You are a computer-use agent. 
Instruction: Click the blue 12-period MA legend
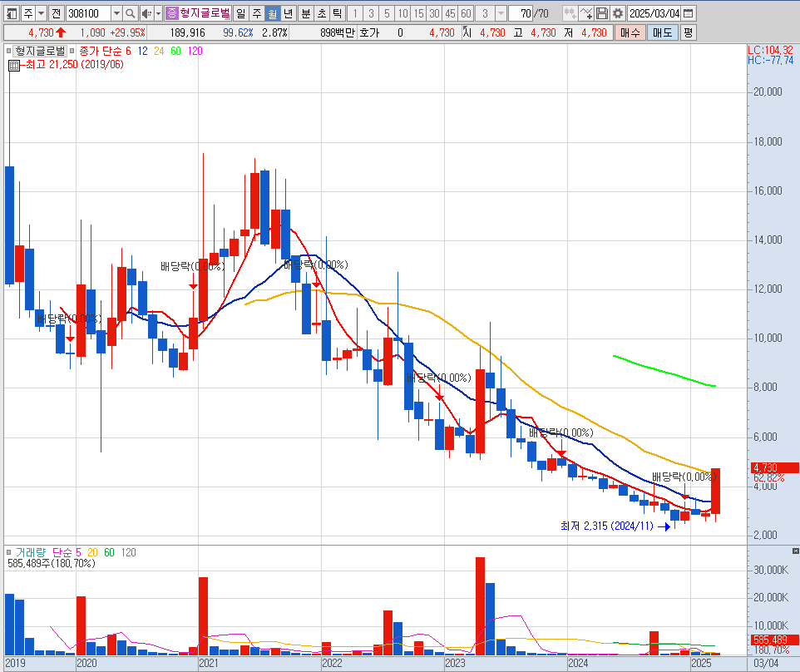(x=142, y=51)
